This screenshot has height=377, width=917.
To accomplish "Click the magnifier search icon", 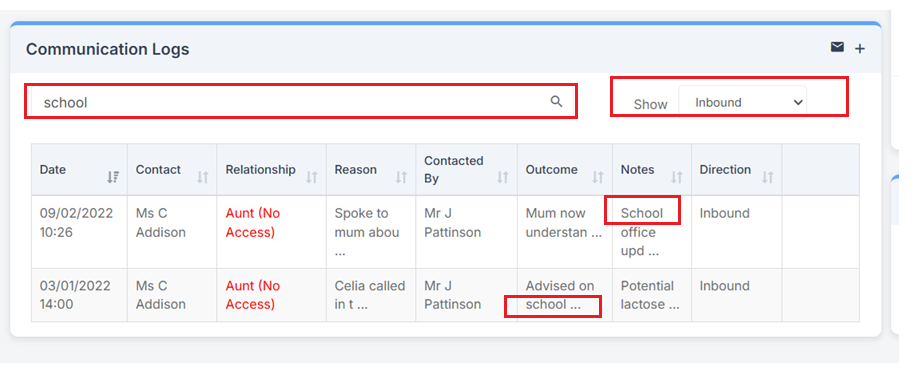I will coord(556,102).
